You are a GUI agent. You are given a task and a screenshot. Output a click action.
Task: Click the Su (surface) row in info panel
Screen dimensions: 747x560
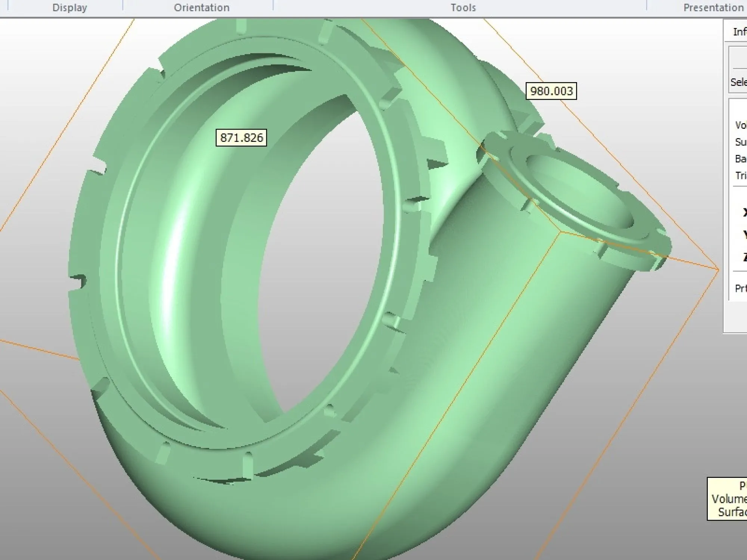pyautogui.click(x=741, y=142)
